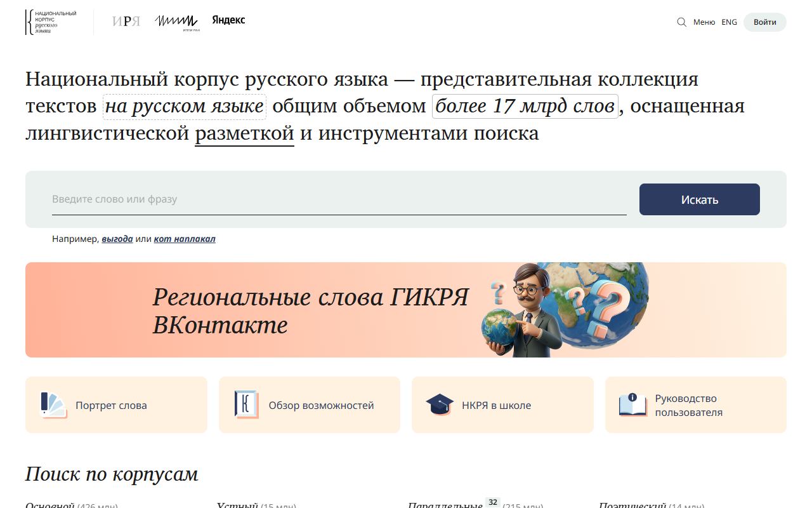The height and width of the screenshot is (508, 812).
Task: Click the Портрет слова color-fan icon
Action: click(x=53, y=405)
